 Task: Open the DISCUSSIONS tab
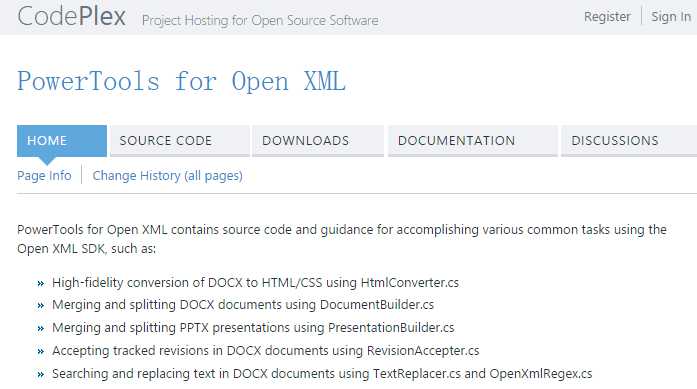[629, 141]
